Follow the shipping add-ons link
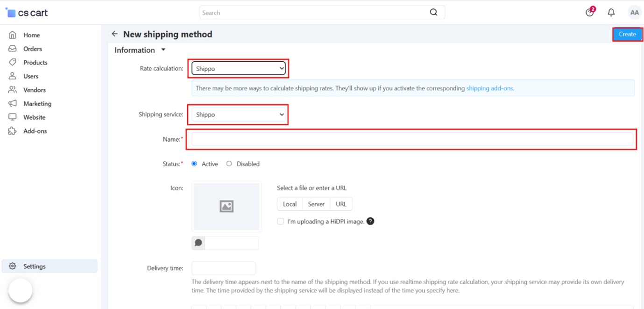The height and width of the screenshot is (309, 644). (x=490, y=88)
